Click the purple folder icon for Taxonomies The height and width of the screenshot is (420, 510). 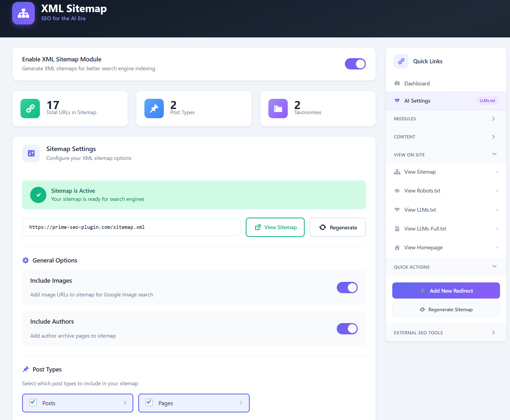coord(278,108)
